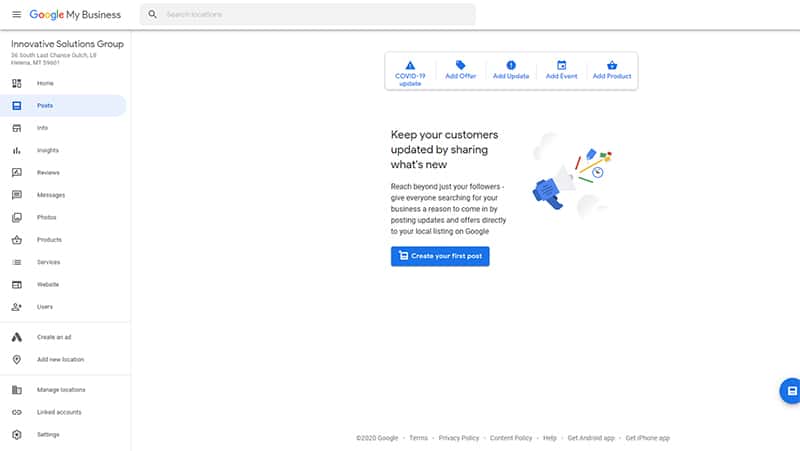Open Services label in sidebar
The width and height of the screenshot is (800, 451).
pyautogui.click(x=48, y=262)
